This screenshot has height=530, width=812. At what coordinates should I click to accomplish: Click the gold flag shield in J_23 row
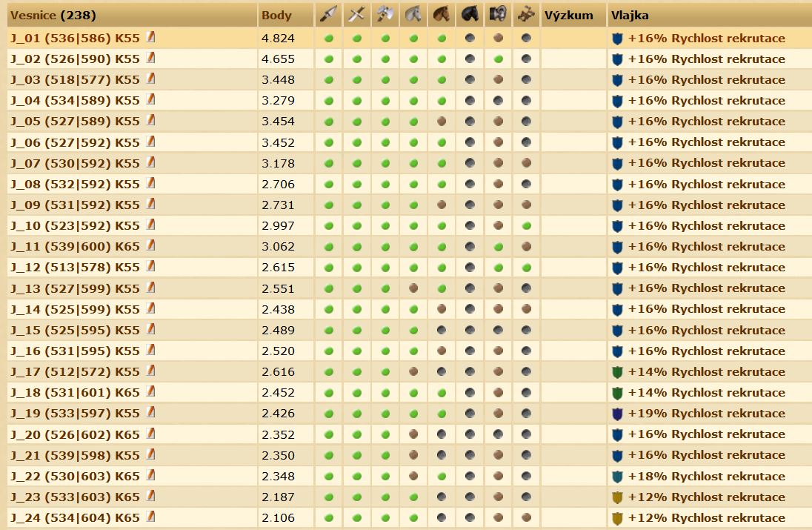pyautogui.click(x=616, y=497)
